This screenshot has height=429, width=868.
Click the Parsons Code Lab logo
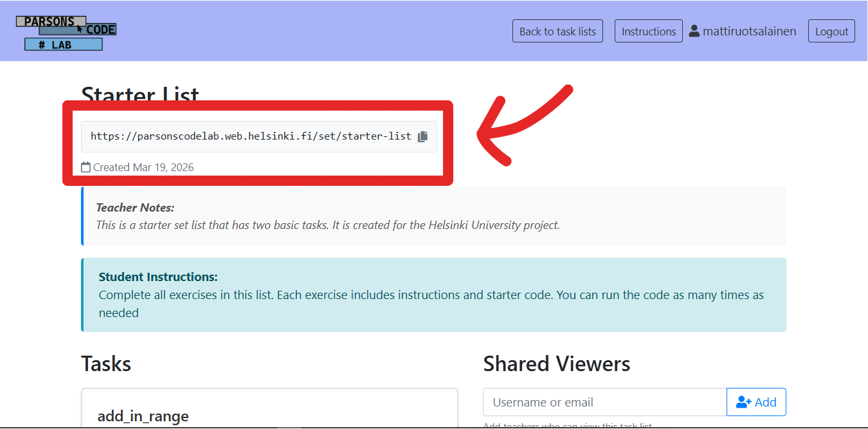click(64, 31)
